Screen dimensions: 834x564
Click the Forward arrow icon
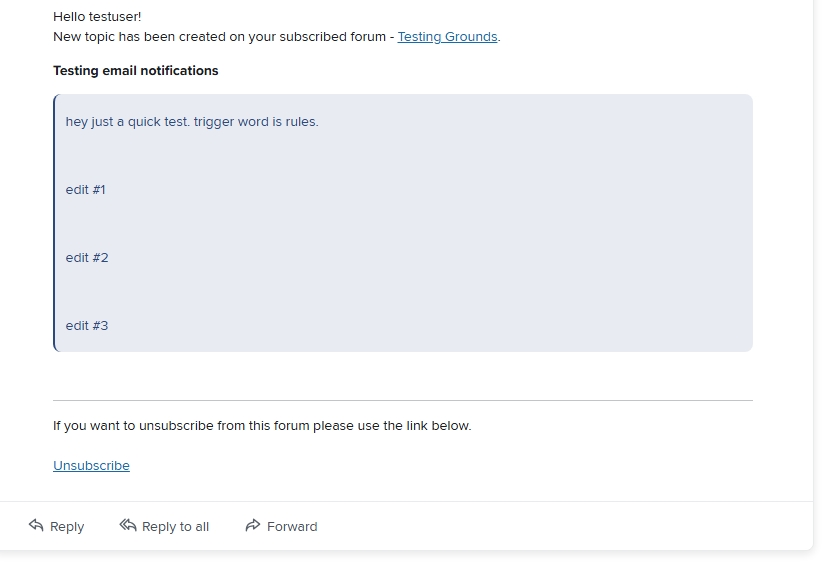pyautogui.click(x=253, y=525)
